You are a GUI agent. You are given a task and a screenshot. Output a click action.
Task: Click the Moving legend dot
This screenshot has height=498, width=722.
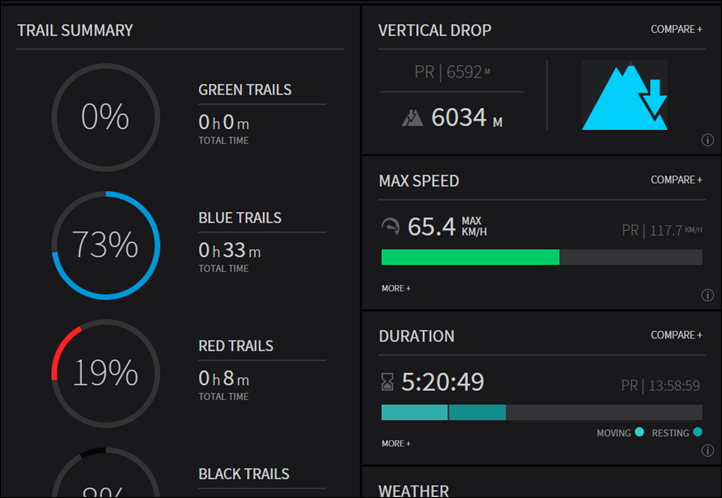[x=639, y=432]
